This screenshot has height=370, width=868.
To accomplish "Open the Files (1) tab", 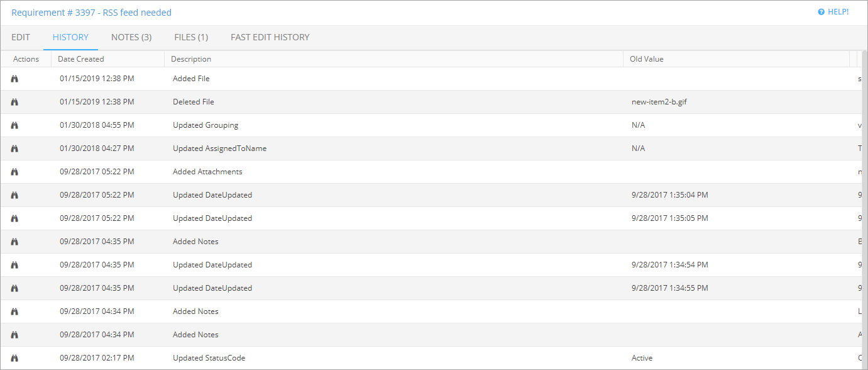I will point(191,37).
